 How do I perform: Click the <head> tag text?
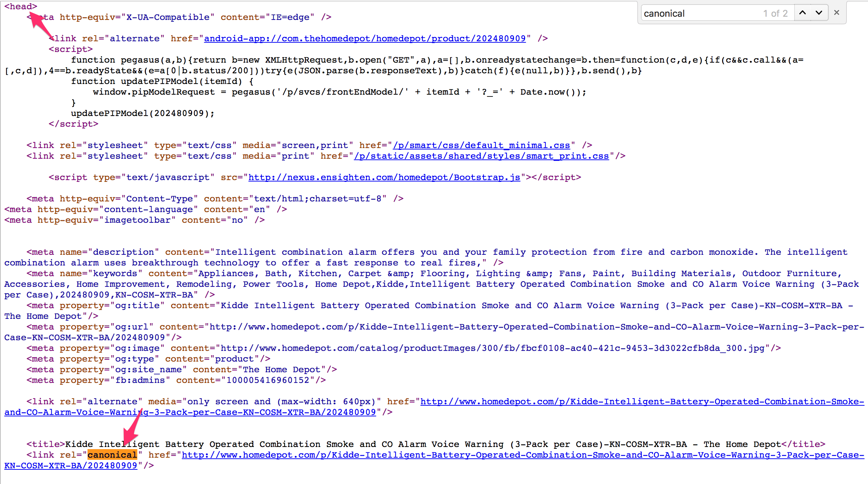coord(21,6)
